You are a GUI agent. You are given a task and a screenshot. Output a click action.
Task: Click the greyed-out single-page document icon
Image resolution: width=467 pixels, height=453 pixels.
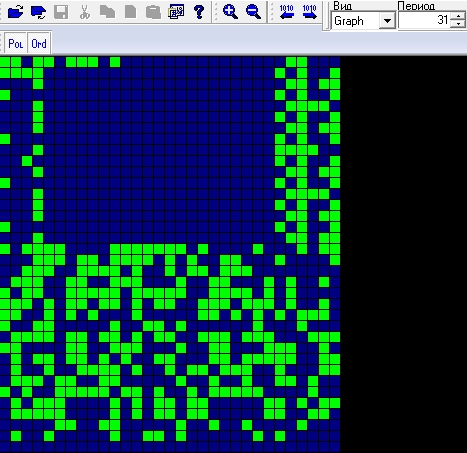pos(130,12)
